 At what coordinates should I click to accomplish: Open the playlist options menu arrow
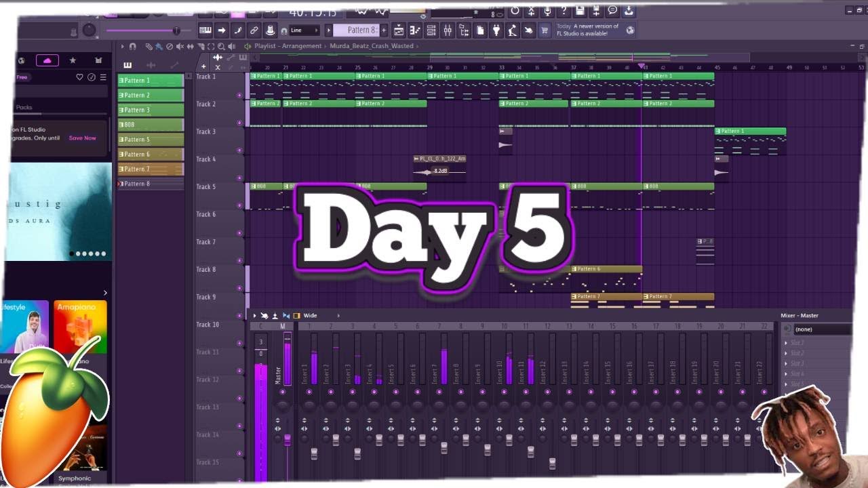coord(122,46)
